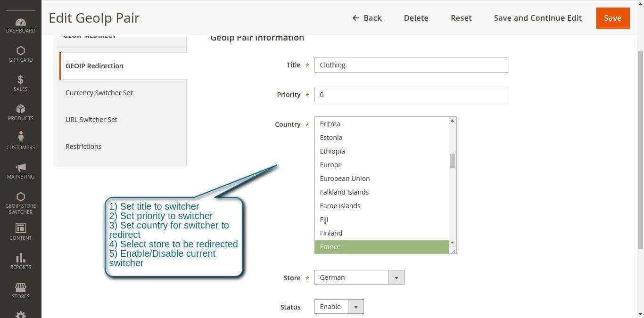View the Reports bar chart icon

[x=21, y=258]
